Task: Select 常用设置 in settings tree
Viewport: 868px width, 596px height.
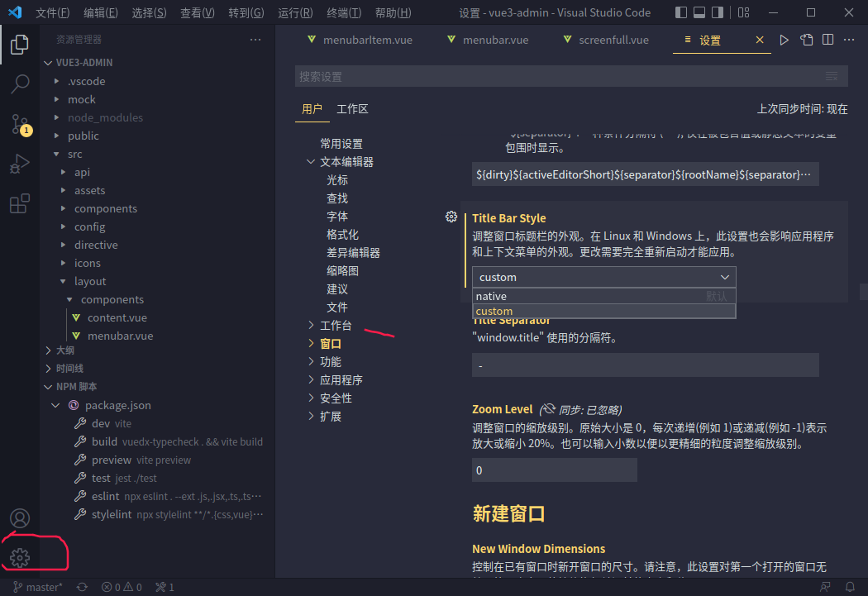Action: (x=341, y=144)
